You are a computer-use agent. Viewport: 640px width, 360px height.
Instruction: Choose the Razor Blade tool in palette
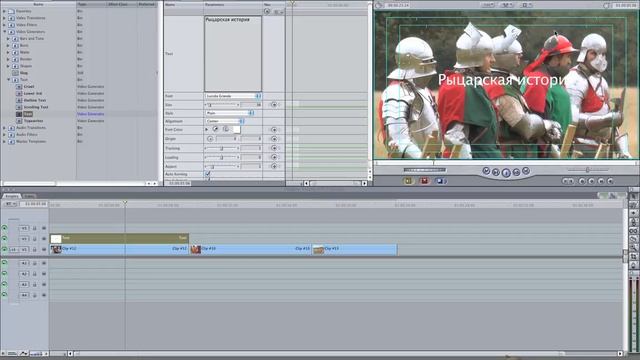(633, 239)
